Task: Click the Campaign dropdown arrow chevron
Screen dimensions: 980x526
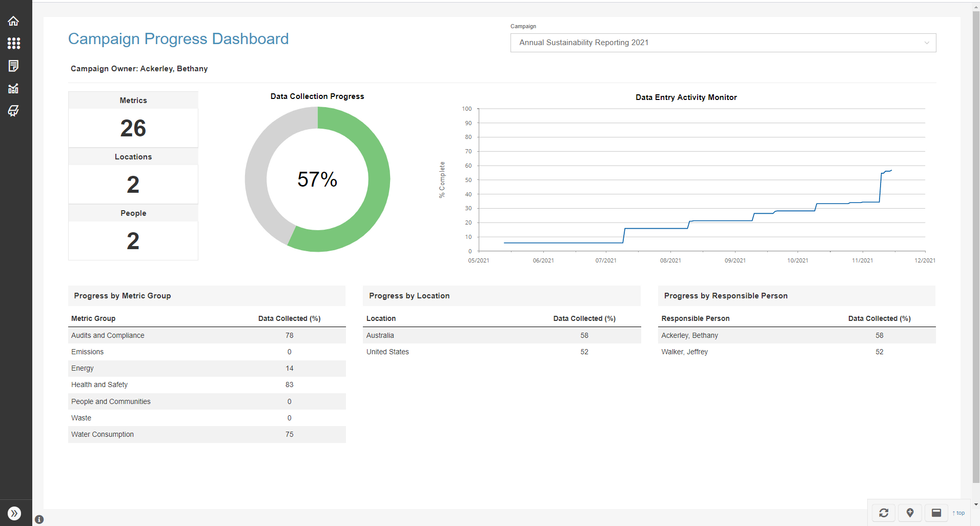Action: coord(927,43)
